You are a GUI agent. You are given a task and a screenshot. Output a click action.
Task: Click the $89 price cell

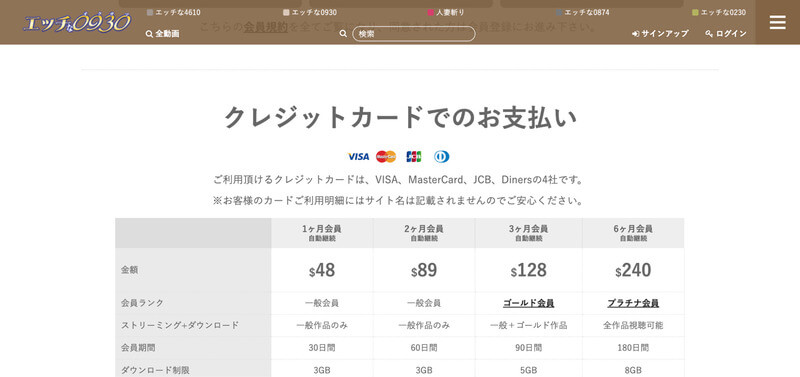point(424,270)
